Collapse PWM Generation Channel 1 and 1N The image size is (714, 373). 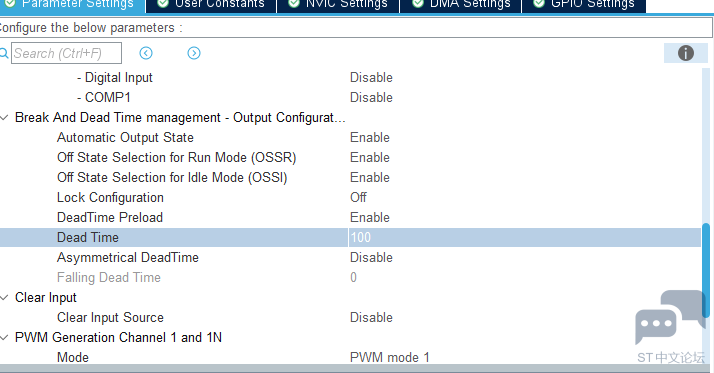coord(4,338)
